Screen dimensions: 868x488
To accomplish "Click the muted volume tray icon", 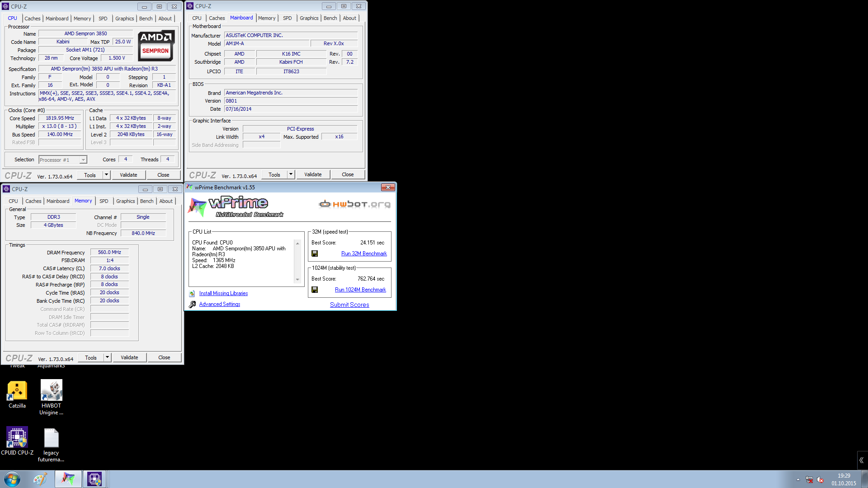I will 820,479.
